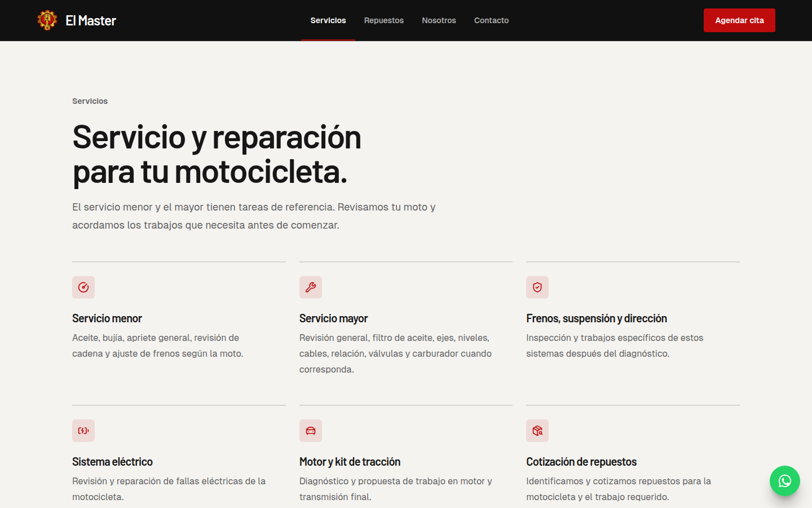
Task: Click the Sistema eléctrico heading
Action: click(112, 462)
